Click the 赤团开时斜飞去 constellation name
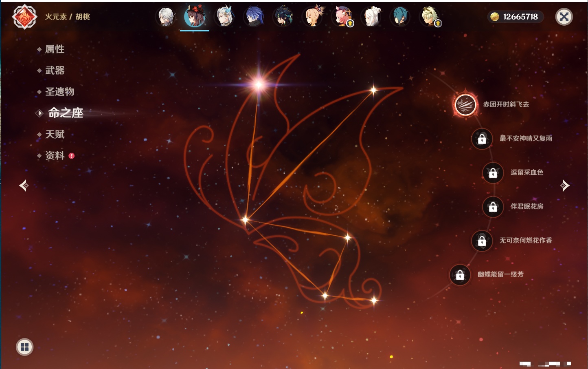Viewport: 588px width, 369px height. [x=506, y=104]
